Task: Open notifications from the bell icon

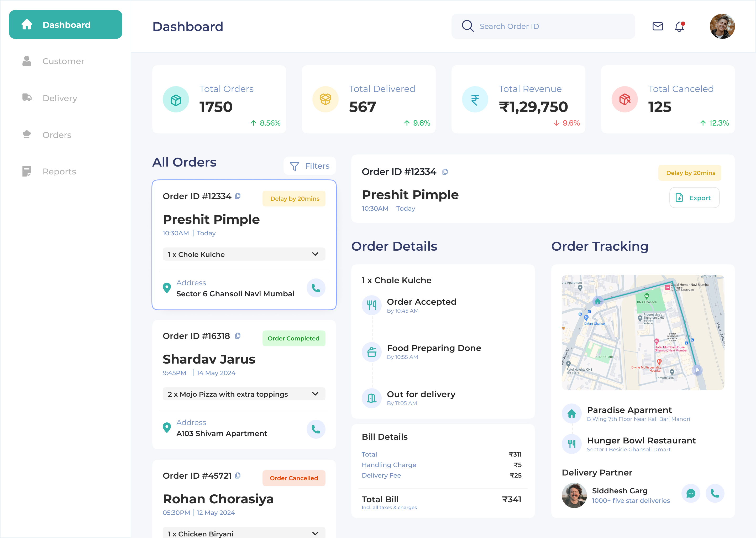Action: pyautogui.click(x=679, y=27)
